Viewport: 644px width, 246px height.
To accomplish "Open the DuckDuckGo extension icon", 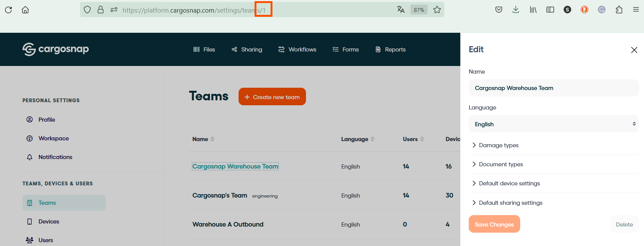I will click(x=585, y=10).
